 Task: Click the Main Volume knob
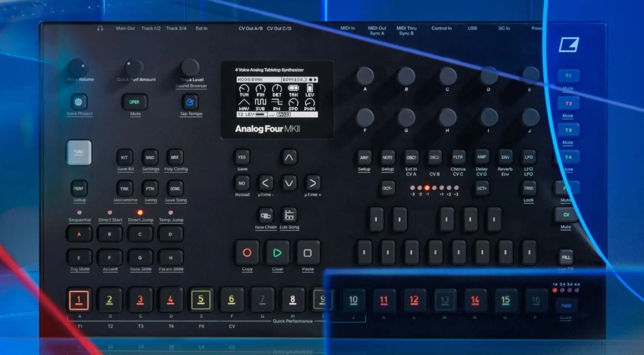pyautogui.click(x=77, y=67)
